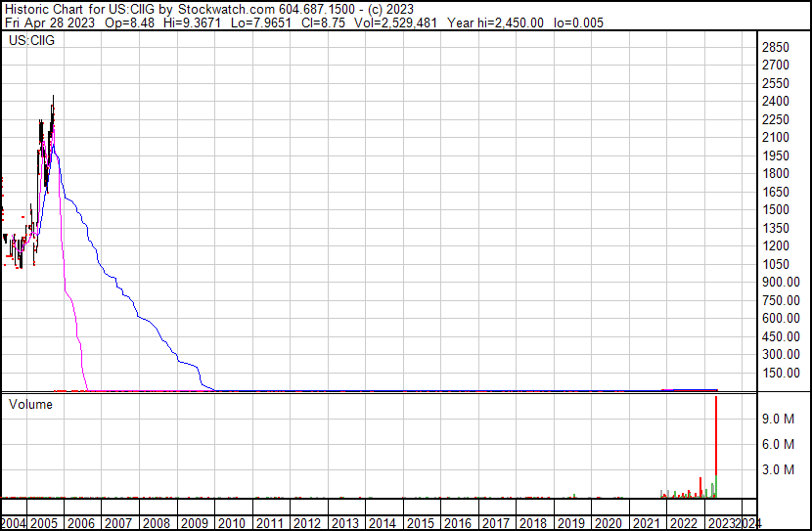Click the magenta moving average line
Viewport: 812px width, 531px height.
(x=68, y=293)
